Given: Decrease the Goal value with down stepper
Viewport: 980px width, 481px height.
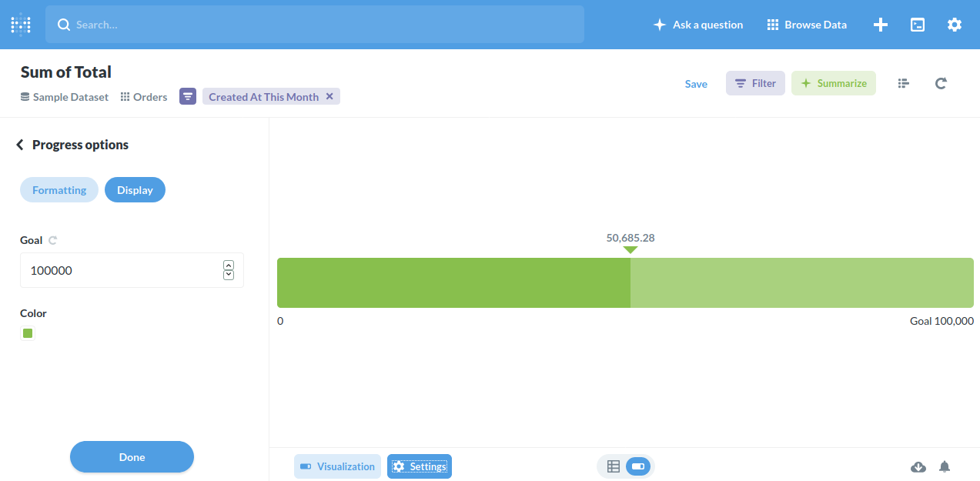Looking at the screenshot, I should [x=229, y=275].
